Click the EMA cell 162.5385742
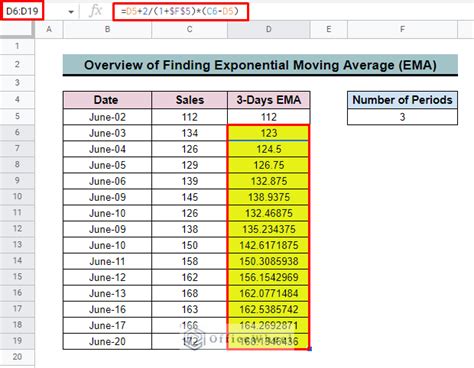Screen dimensions: 474x368 [x=269, y=309]
